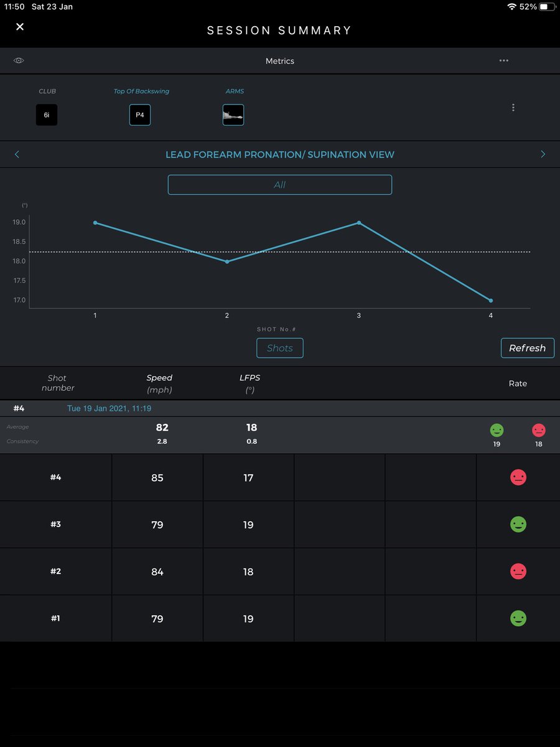Viewport: 560px width, 747px height.
Task: Tap the Shots button
Action: 280,348
